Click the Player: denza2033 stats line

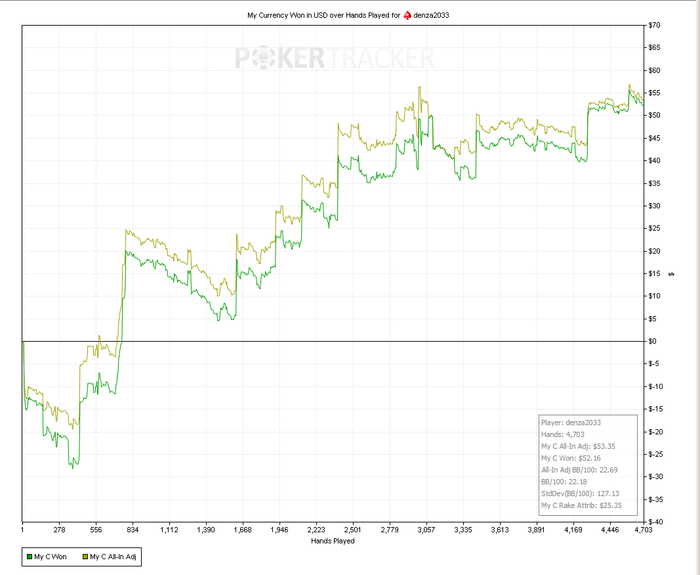[x=571, y=422]
